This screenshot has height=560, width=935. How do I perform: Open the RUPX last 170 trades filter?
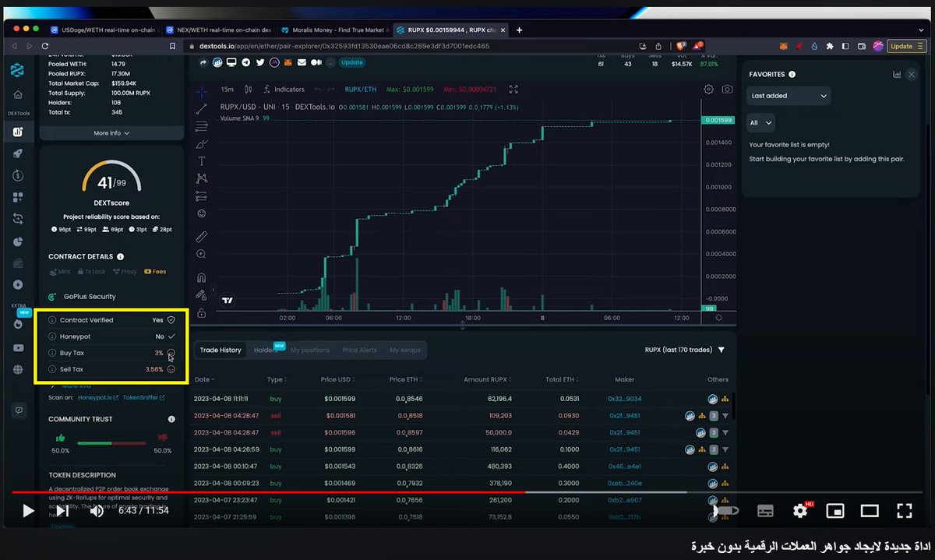685,350
